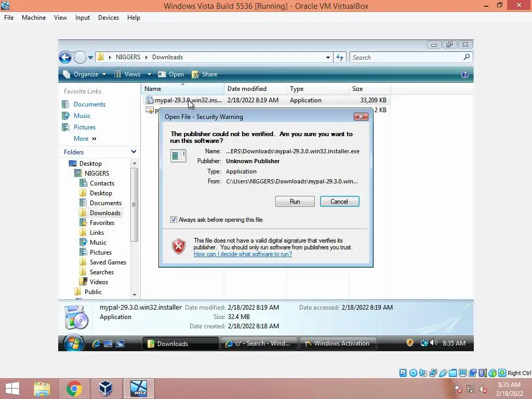Open the address bar history dropdown

coord(328,58)
